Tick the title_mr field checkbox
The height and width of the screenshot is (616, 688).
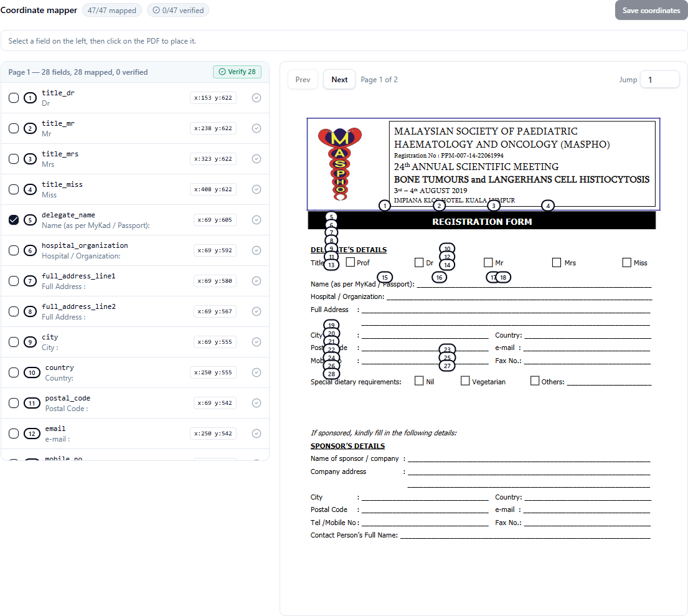click(14, 128)
